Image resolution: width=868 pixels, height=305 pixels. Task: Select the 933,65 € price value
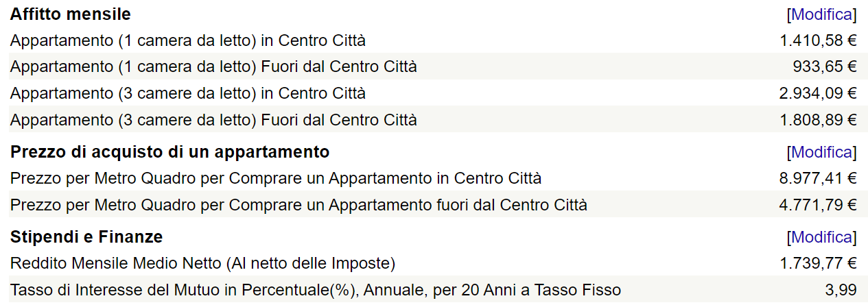click(824, 66)
